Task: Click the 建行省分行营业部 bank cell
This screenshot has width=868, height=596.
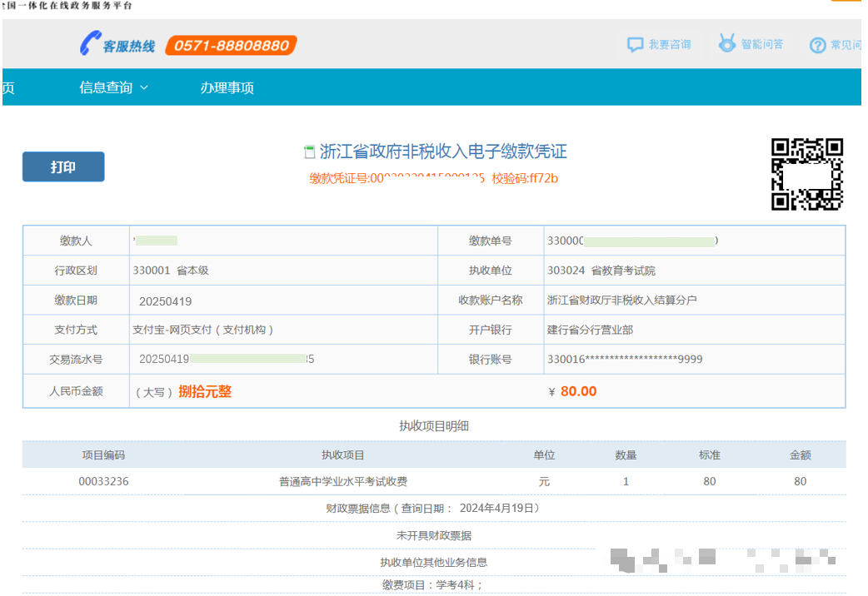Action: click(590, 330)
